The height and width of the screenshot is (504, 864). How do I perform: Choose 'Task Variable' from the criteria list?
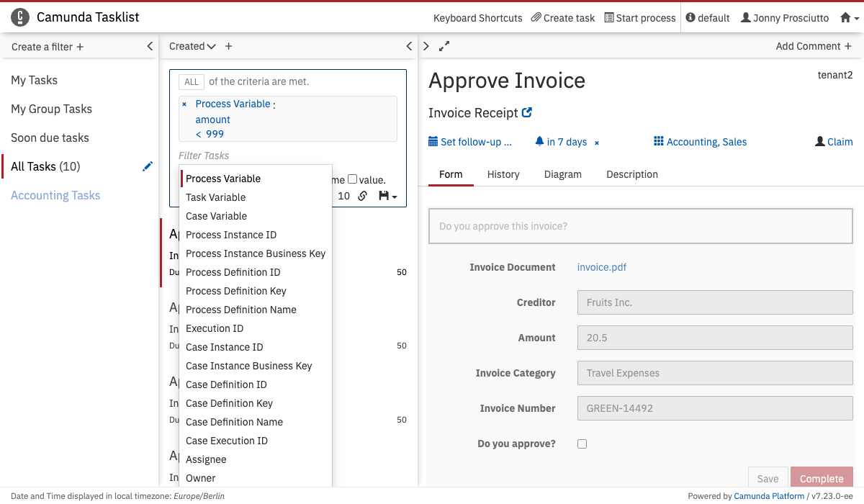click(215, 197)
